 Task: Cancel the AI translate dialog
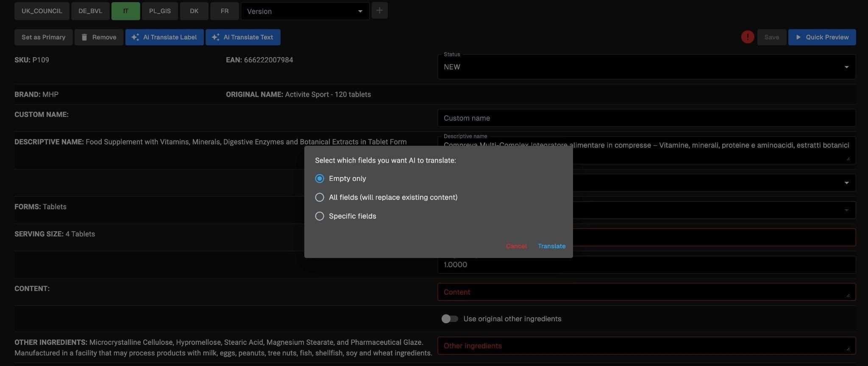[x=516, y=246]
